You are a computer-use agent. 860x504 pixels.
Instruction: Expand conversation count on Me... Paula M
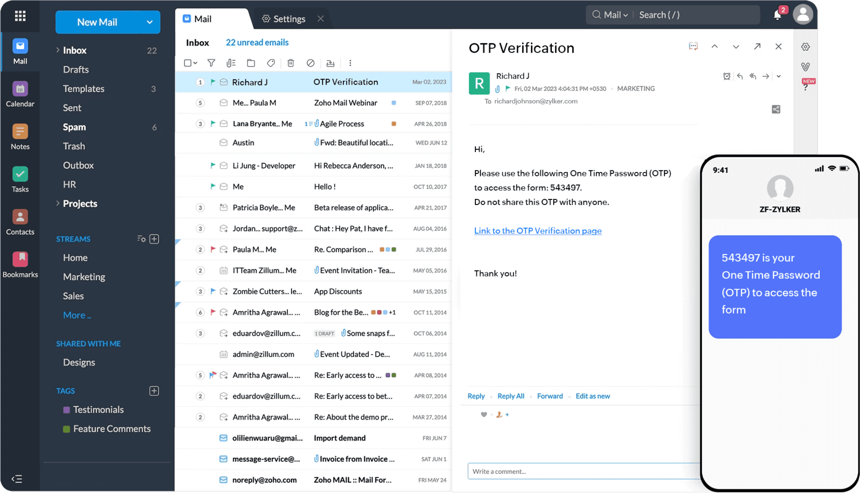200,103
